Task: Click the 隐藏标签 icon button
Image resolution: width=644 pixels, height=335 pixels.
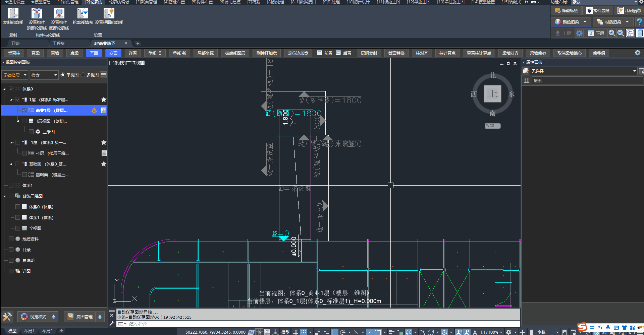Action: 566,11
